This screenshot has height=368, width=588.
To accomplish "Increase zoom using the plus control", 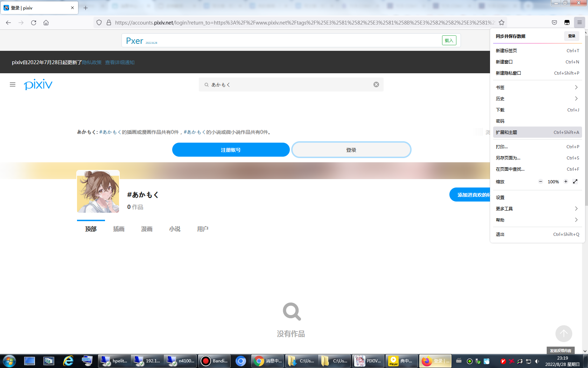I will click(566, 182).
